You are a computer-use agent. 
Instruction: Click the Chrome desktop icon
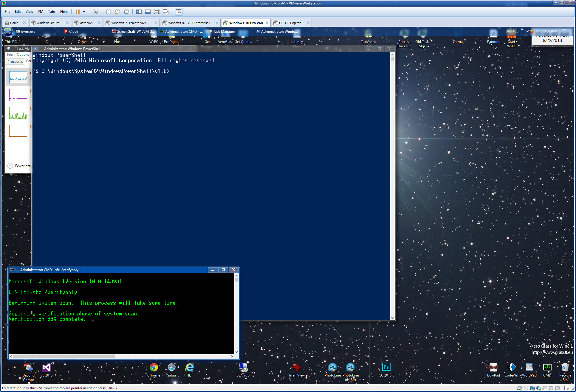click(154, 370)
